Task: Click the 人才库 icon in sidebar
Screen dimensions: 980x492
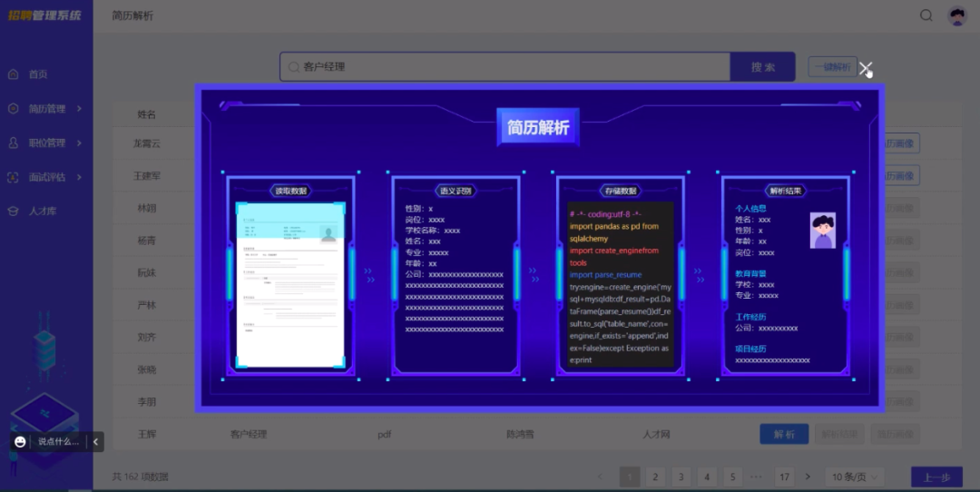Action: coord(13,211)
